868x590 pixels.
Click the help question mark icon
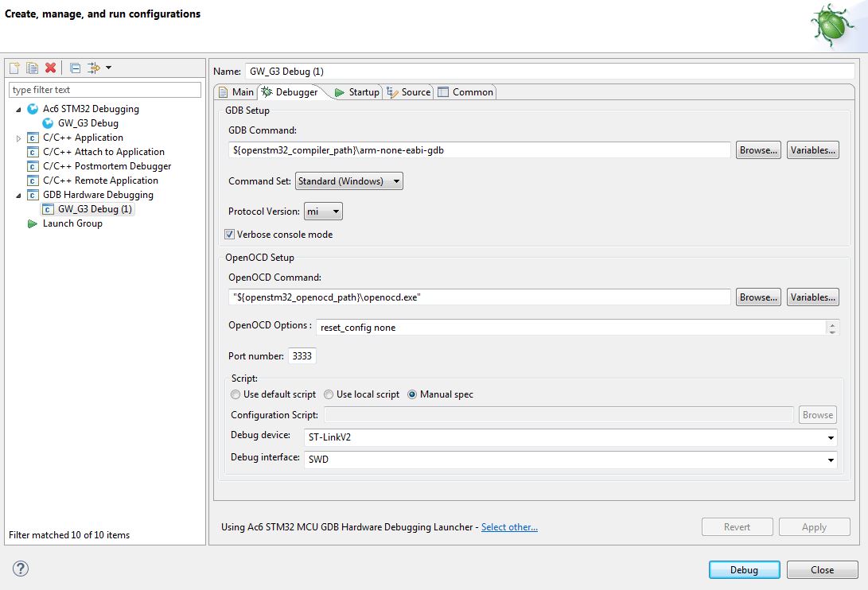21,569
